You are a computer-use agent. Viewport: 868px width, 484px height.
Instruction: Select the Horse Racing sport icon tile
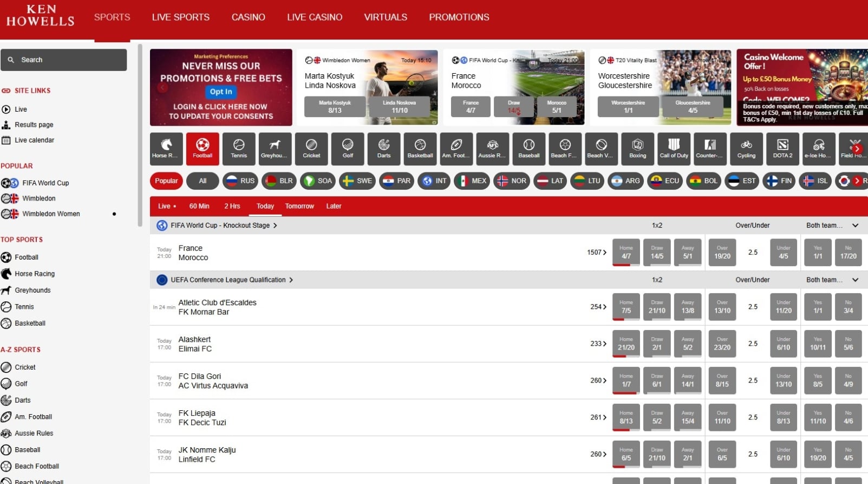click(x=166, y=149)
